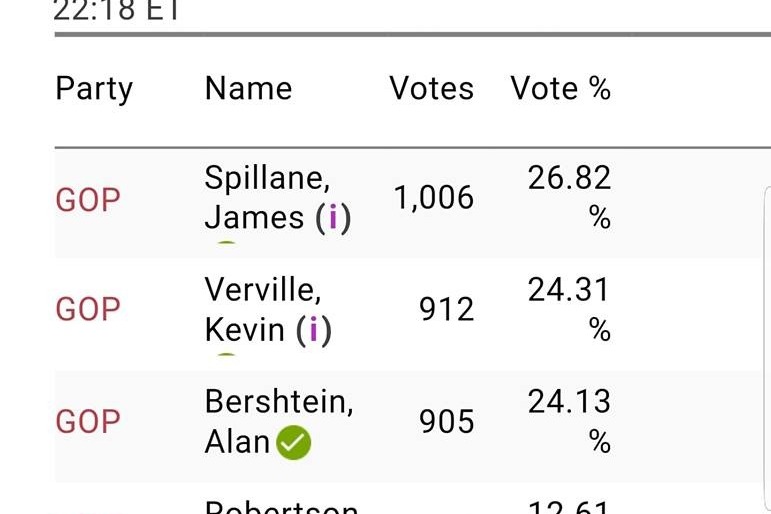Open candidate Bershtein, Alan
The image size is (771, 514).
[279, 422]
